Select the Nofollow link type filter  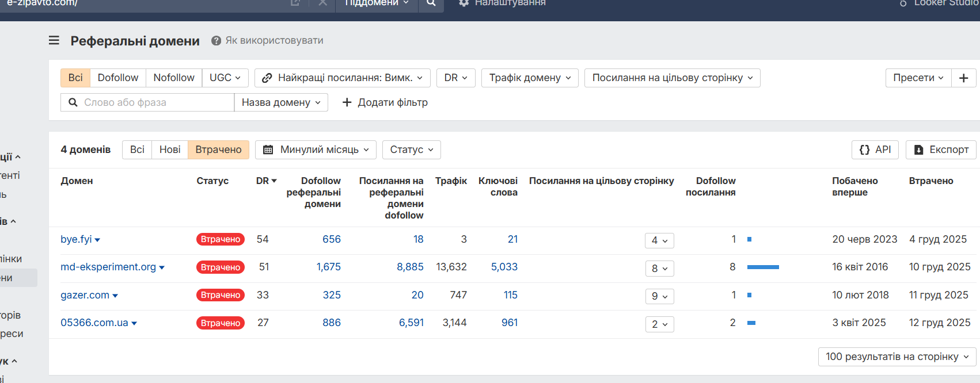[174, 78]
